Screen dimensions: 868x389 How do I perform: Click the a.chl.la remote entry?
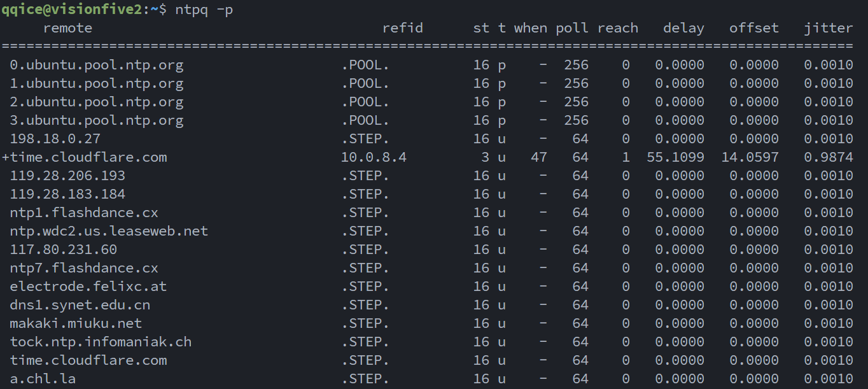(43, 379)
